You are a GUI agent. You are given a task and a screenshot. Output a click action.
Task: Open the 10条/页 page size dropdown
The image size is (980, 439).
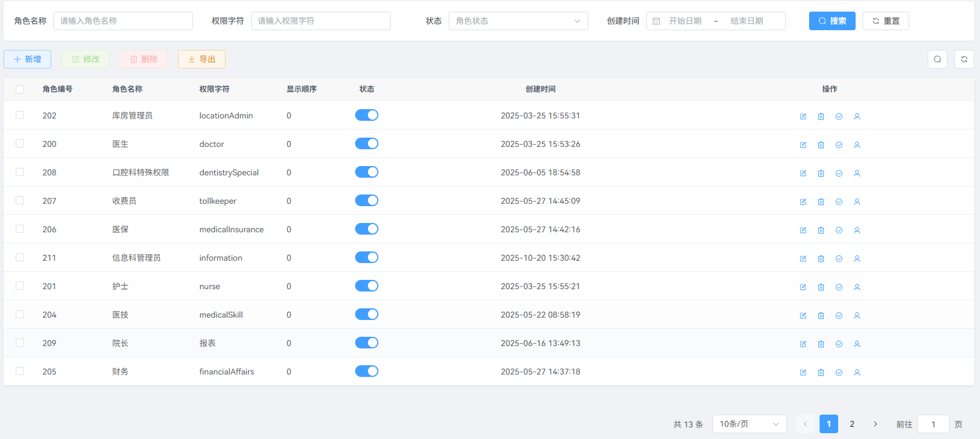pyautogui.click(x=750, y=424)
